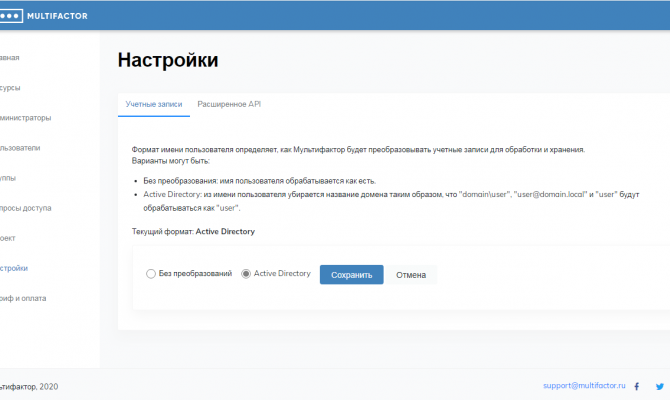The height and width of the screenshot is (400, 670).
Task: Open the 'Настройки' sidebar item
Action: tap(14, 268)
